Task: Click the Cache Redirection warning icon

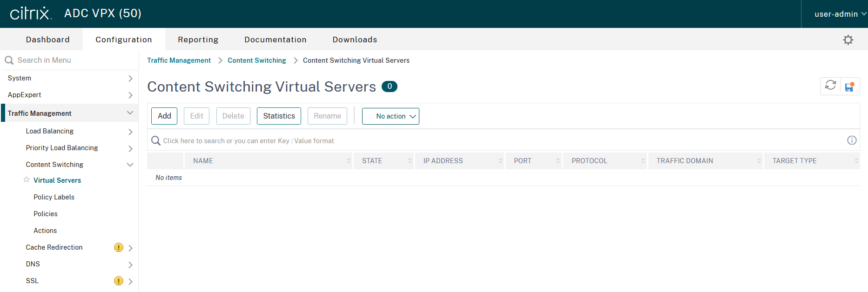Action: [x=118, y=247]
